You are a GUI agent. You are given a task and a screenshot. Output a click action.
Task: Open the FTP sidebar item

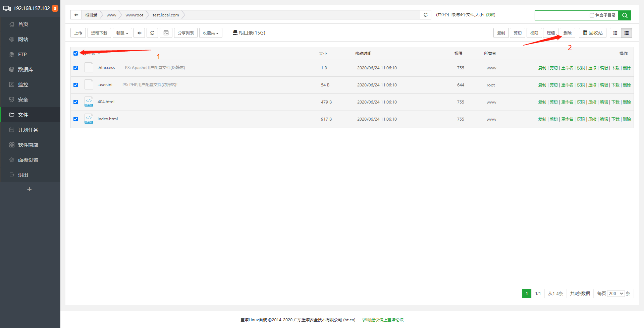pyautogui.click(x=30, y=54)
